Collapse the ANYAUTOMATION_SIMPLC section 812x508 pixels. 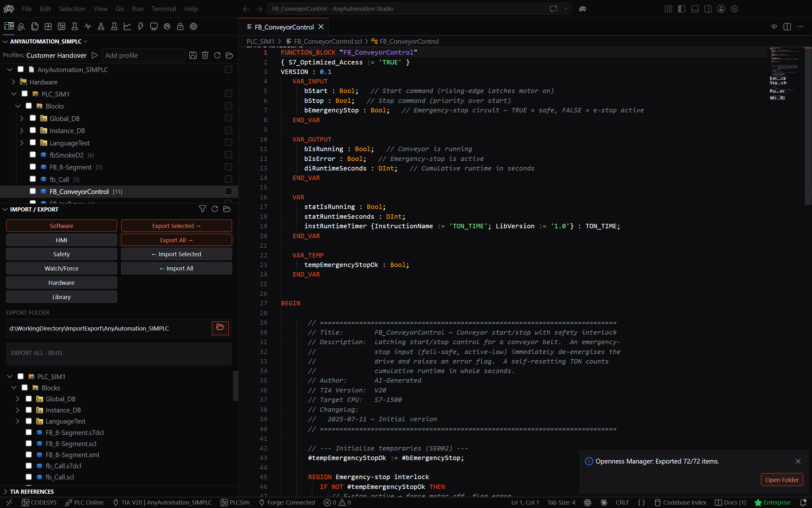pyautogui.click(x=5, y=41)
